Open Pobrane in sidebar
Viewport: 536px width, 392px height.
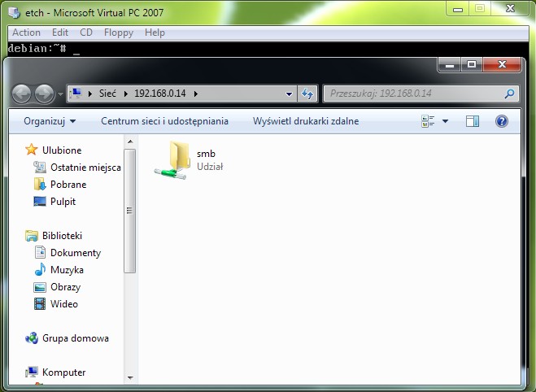(68, 185)
